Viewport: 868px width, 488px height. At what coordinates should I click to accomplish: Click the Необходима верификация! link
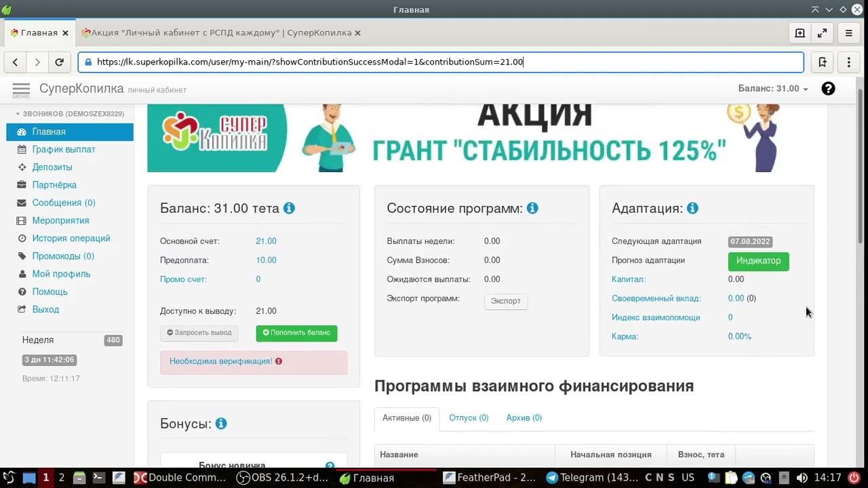tap(221, 362)
